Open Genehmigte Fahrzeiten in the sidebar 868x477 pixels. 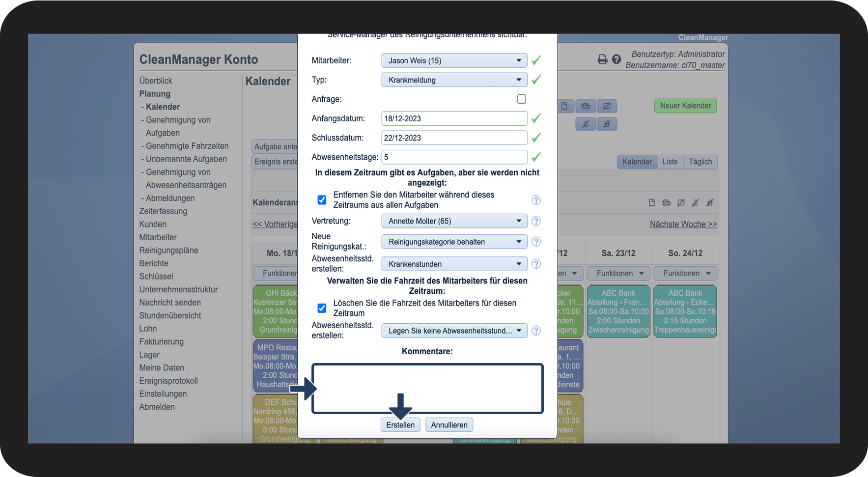pos(187,146)
